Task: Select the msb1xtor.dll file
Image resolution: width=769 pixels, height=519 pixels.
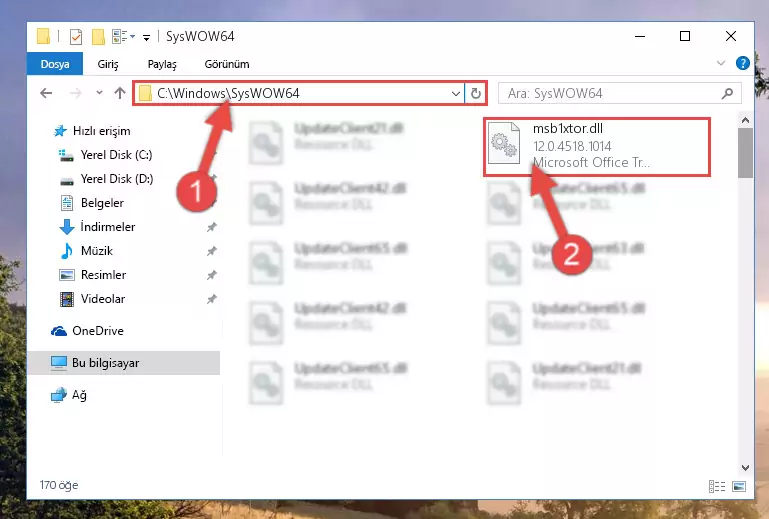Action: coord(596,146)
